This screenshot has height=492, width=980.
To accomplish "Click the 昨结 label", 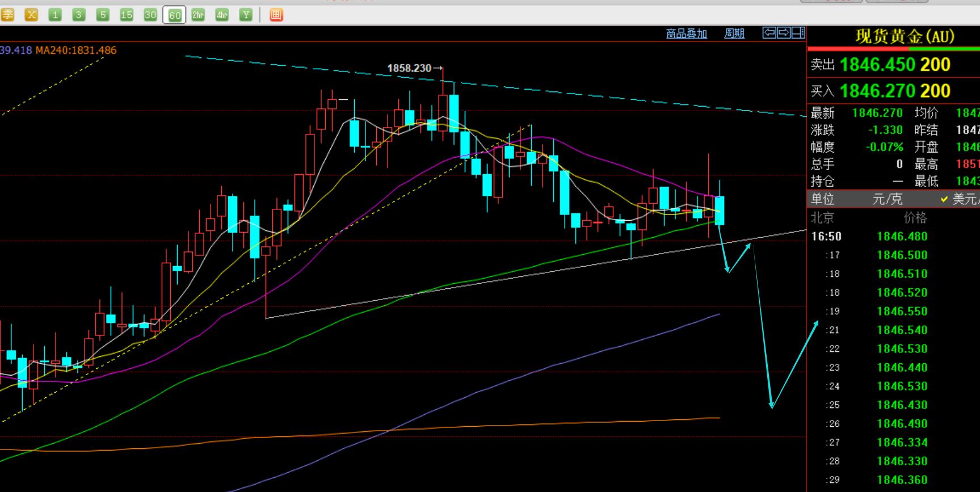I will tap(926, 130).
